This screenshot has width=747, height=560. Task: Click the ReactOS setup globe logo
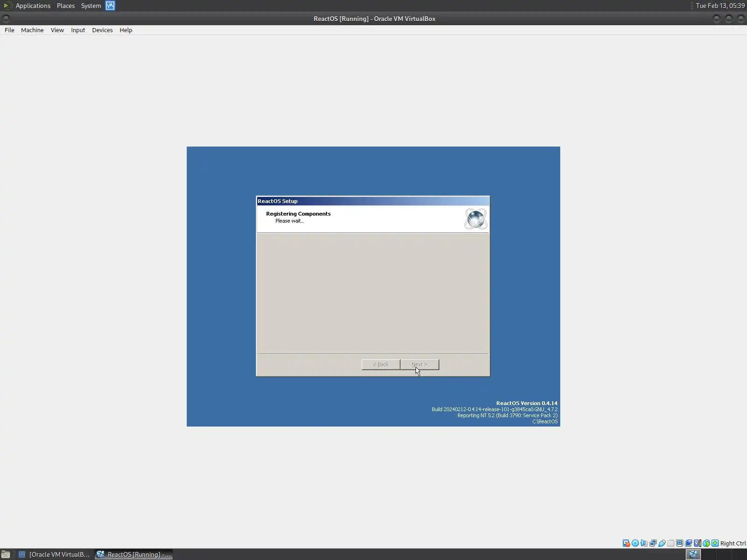pos(476,219)
